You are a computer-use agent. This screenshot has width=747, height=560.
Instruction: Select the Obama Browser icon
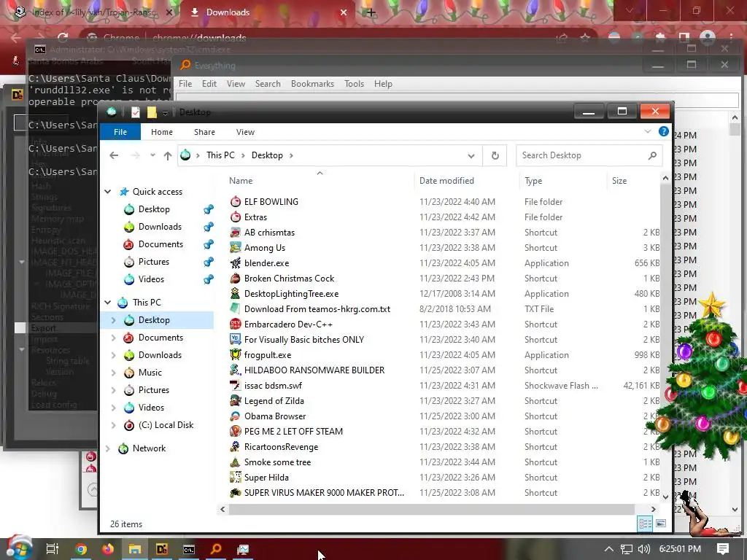pos(236,416)
